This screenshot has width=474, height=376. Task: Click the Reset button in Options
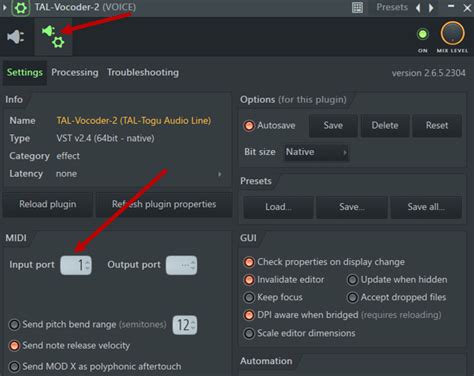pyautogui.click(x=437, y=125)
